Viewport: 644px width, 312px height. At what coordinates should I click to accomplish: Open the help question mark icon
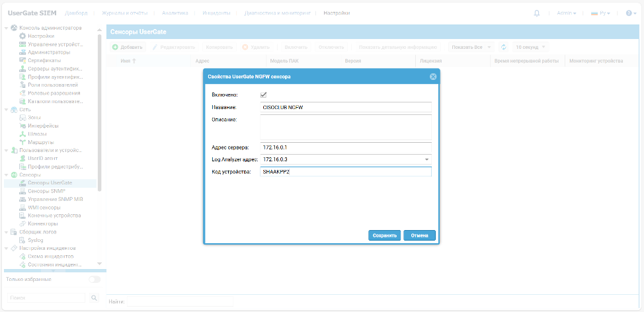click(628, 13)
